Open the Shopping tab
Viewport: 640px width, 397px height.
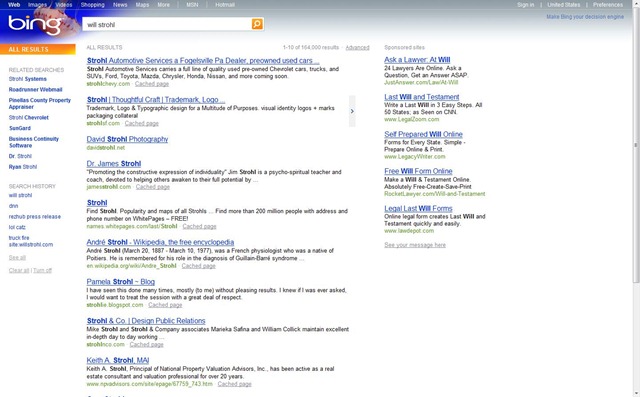tap(93, 5)
